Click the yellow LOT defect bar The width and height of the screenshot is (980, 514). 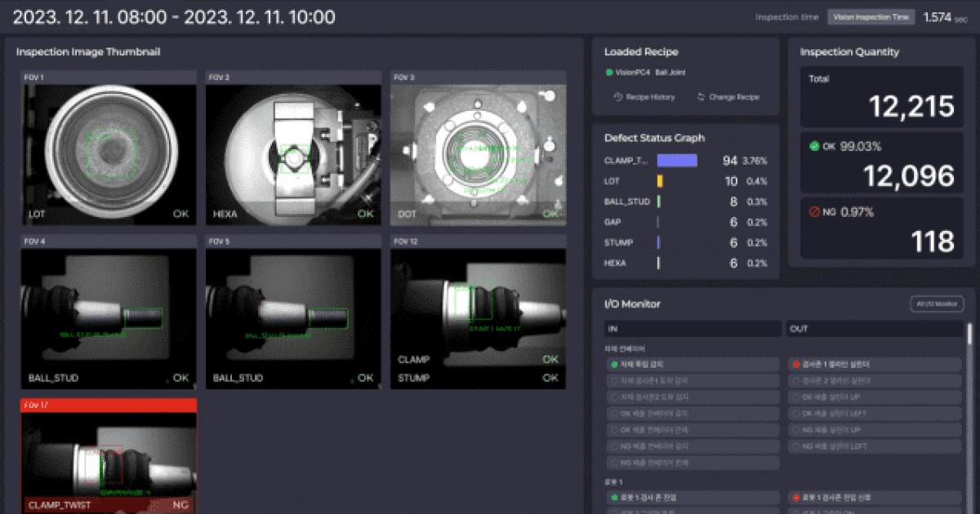tap(660, 181)
